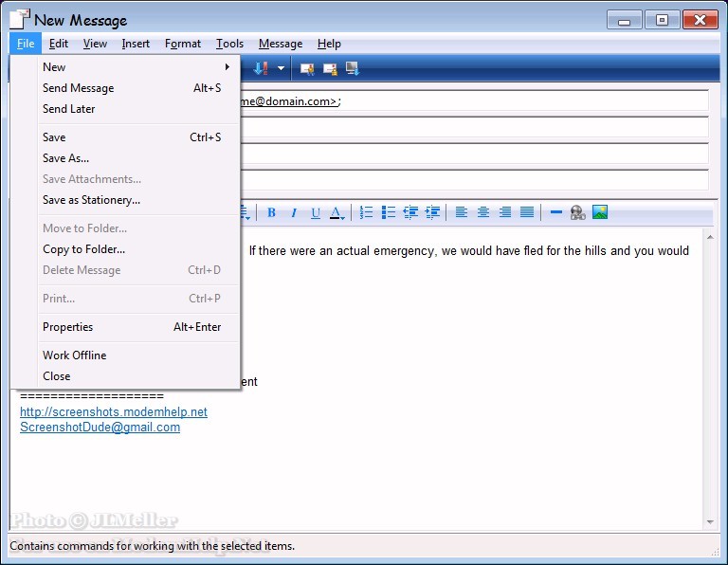Image resolution: width=728 pixels, height=565 pixels.
Task: Apply numbered list formatting
Action: pos(367,212)
